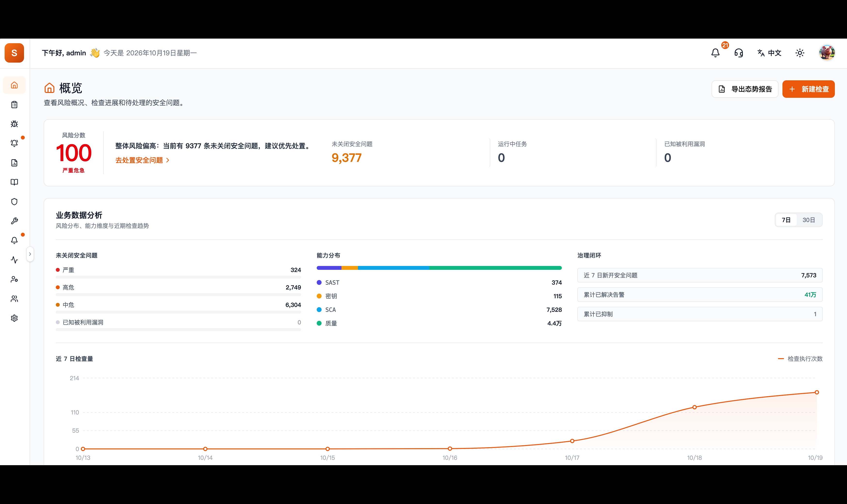Open the plain bell notifications sidebar icon
The height and width of the screenshot is (504, 847).
(14, 240)
